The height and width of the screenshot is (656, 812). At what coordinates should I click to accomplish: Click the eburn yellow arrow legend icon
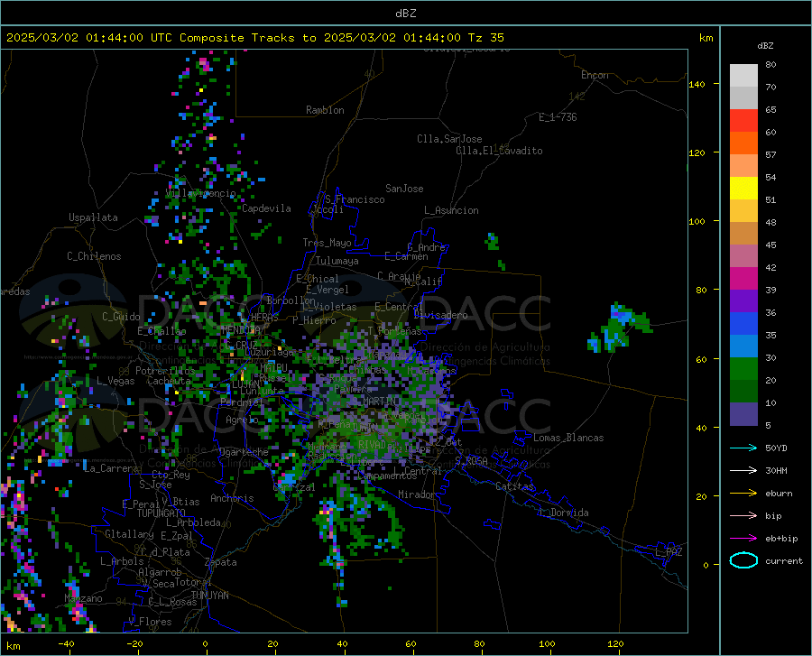click(743, 494)
